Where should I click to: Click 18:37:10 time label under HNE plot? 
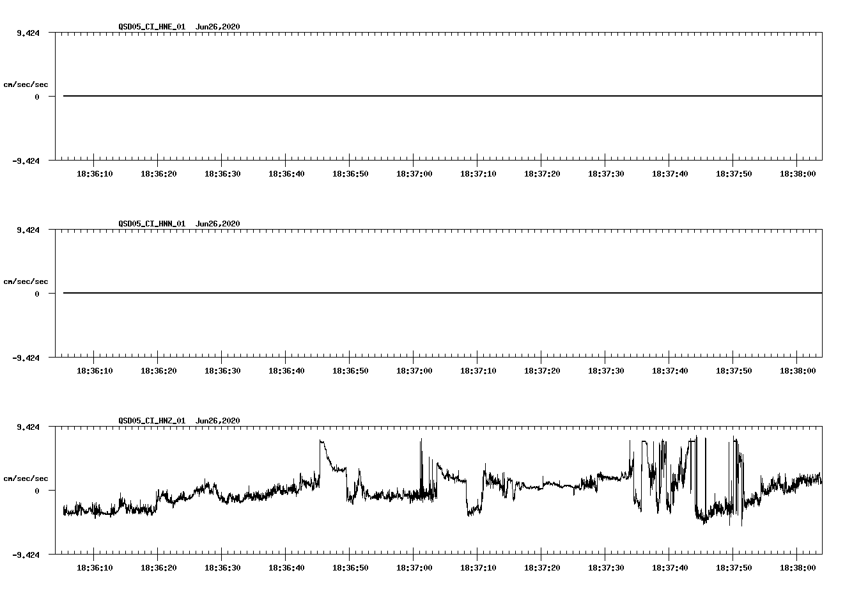[478, 174]
